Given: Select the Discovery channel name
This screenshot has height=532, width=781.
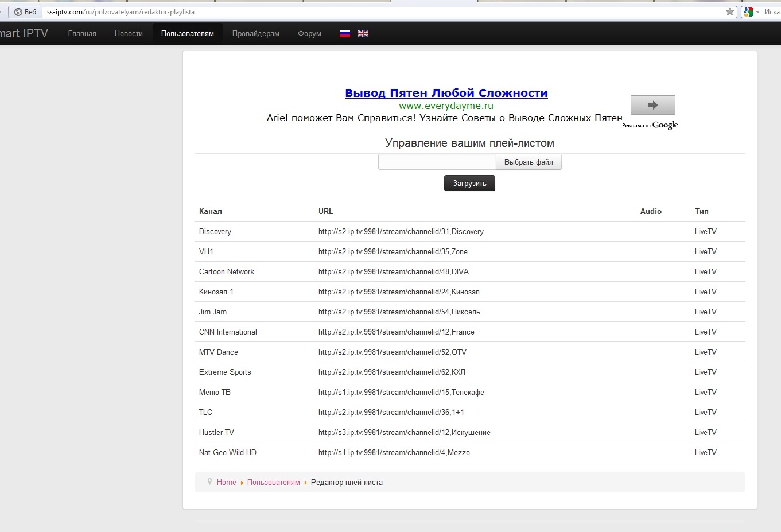Looking at the screenshot, I should tap(215, 231).
